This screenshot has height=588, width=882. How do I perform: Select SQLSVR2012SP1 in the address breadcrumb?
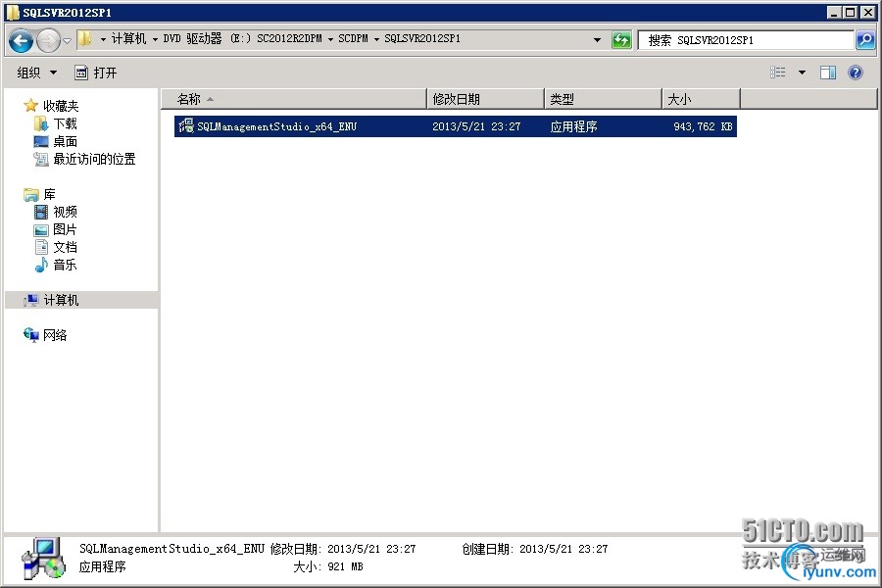(422, 39)
